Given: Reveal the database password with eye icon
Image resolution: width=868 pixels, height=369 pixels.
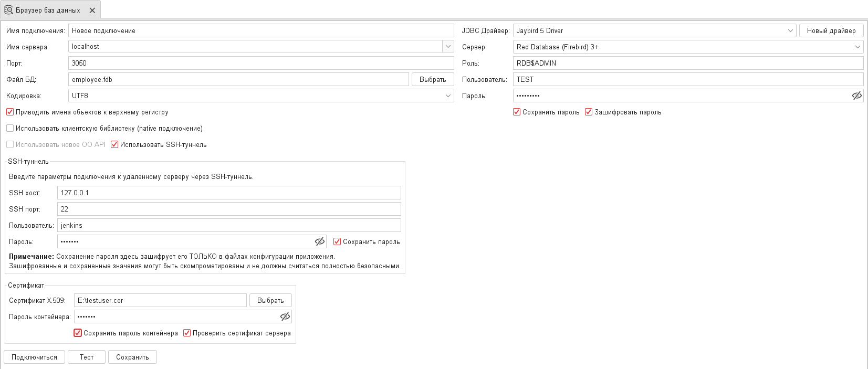Looking at the screenshot, I should click(856, 96).
